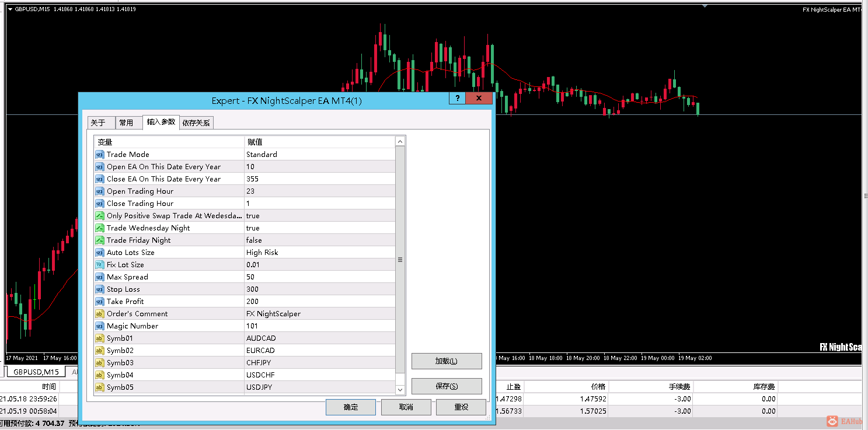868x430 pixels.
Task: Click the boolean icon beside Trade Friday Night
Action: 100,240
